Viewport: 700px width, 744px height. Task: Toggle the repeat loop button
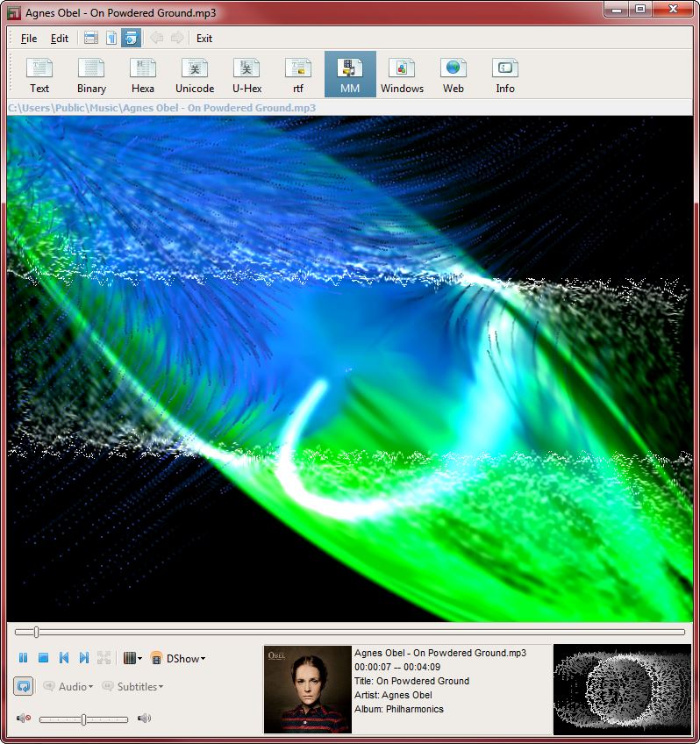[x=23, y=686]
